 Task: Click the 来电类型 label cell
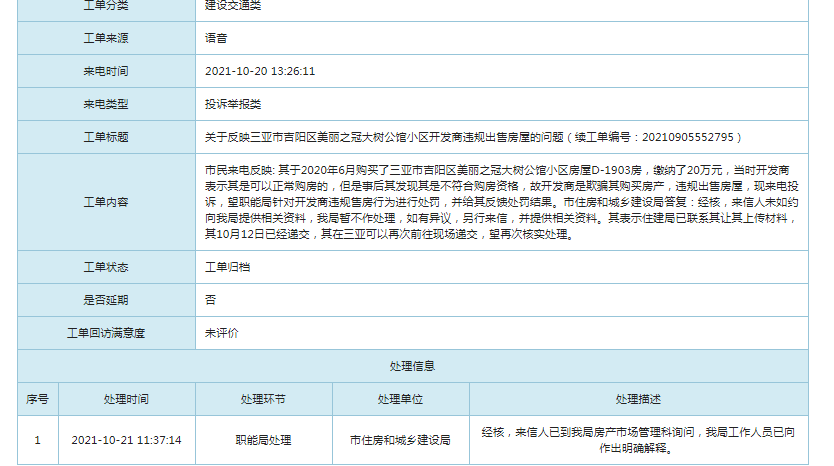pyautogui.click(x=105, y=104)
